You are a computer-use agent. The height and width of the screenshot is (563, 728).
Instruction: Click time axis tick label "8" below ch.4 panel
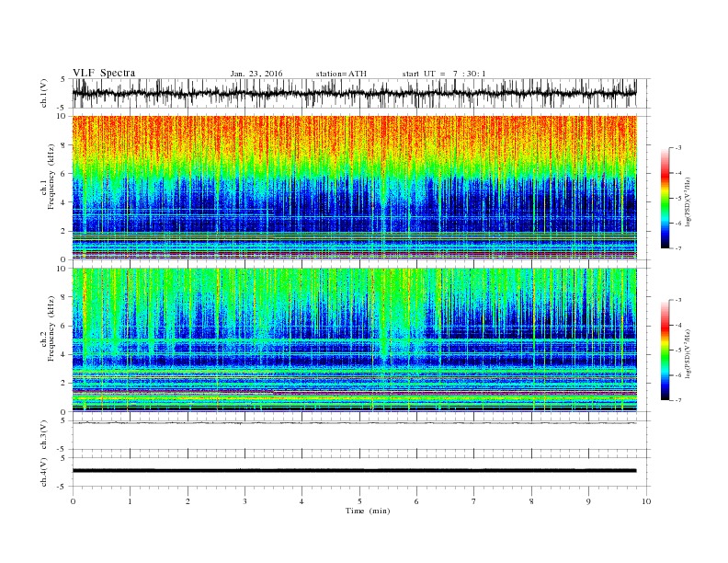(x=531, y=501)
